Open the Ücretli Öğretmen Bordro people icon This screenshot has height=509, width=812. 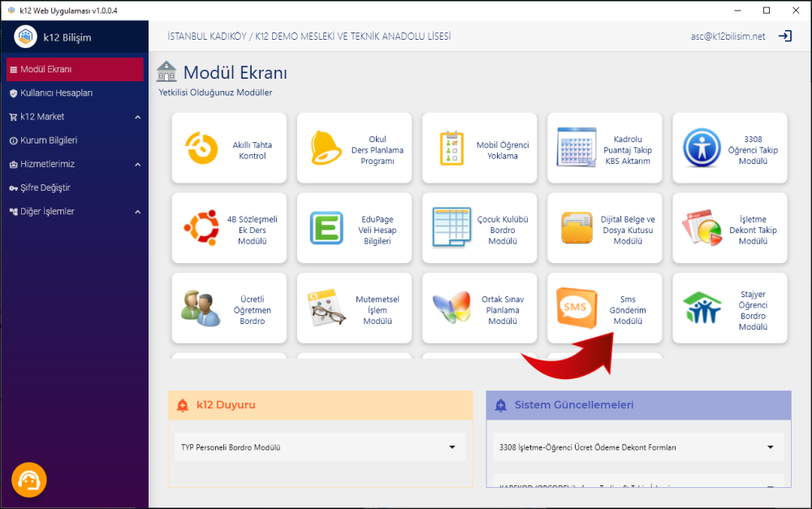(201, 308)
